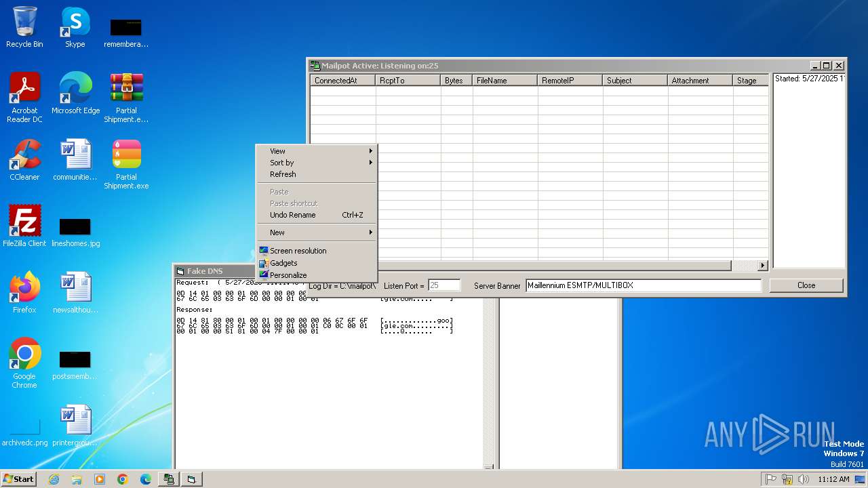The height and width of the screenshot is (488, 868).
Task: Click the FileName column header
Action: [x=505, y=80]
